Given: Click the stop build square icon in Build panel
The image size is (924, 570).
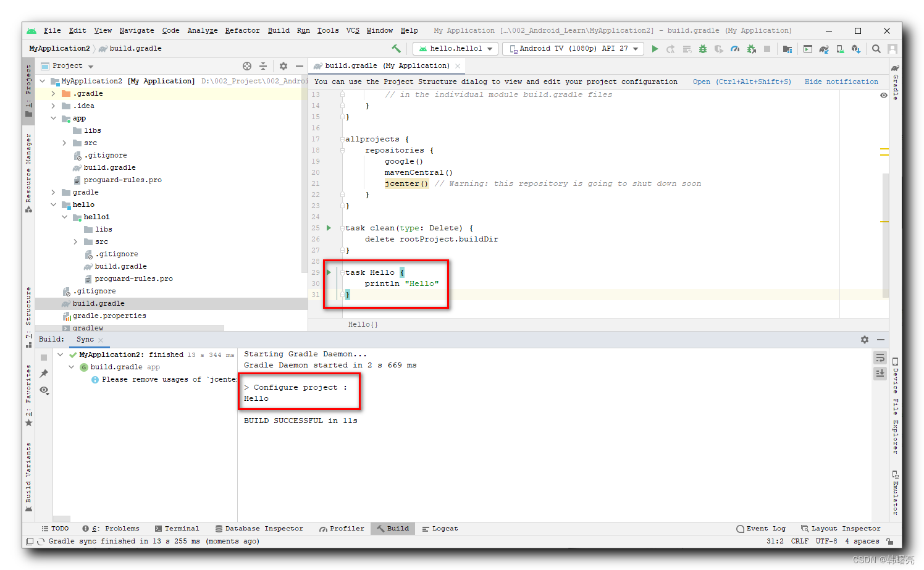Looking at the screenshot, I should pos(44,358).
